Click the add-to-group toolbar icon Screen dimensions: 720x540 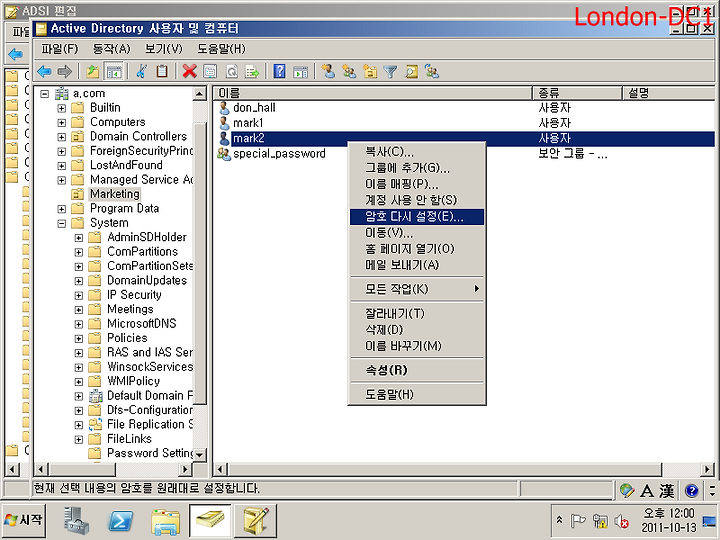(432, 71)
